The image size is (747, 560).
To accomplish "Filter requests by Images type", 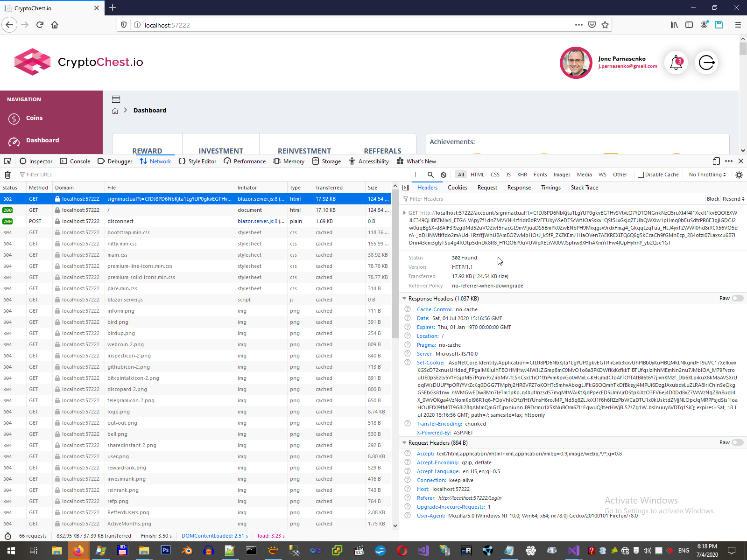I will [562, 175].
